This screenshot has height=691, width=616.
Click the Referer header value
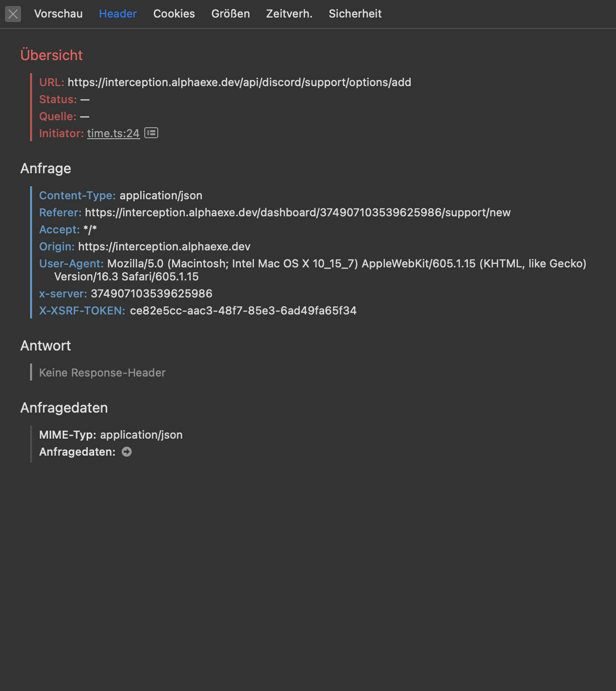click(297, 212)
